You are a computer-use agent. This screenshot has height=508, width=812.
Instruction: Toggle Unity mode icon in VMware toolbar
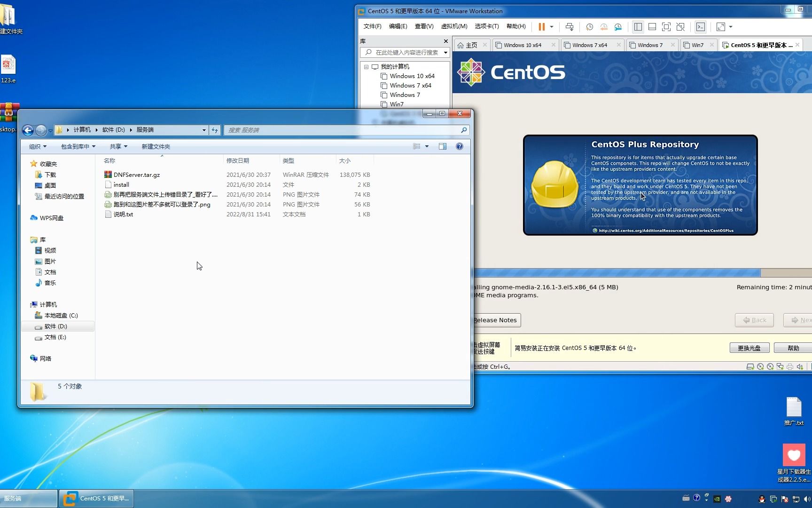tap(680, 27)
